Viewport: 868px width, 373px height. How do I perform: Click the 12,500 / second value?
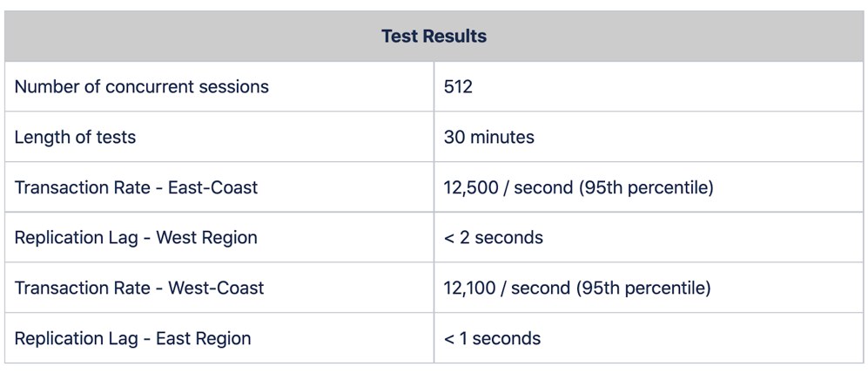(508, 187)
